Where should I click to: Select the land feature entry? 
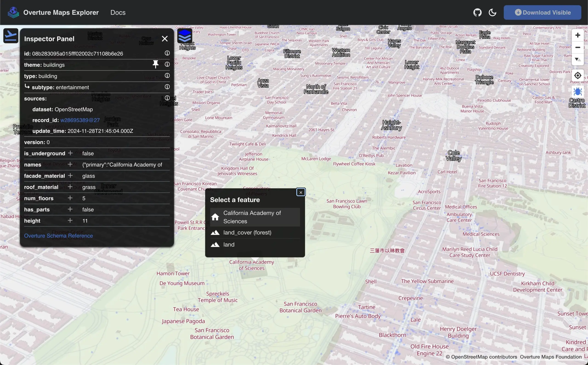click(255, 245)
